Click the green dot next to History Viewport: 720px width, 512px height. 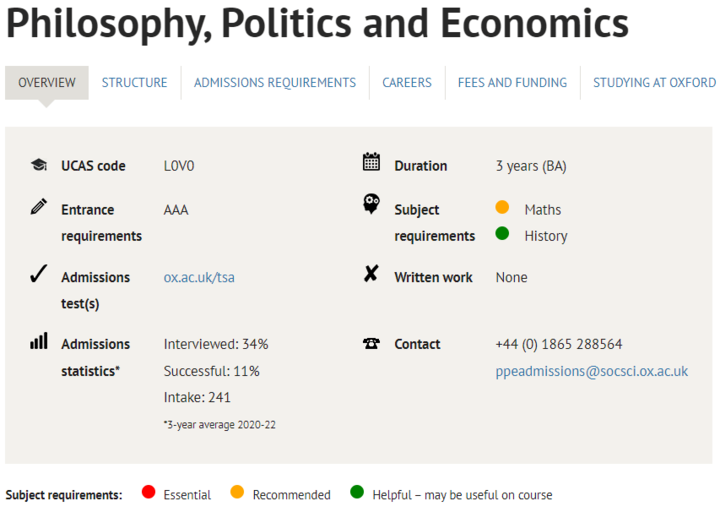click(502, 234)
